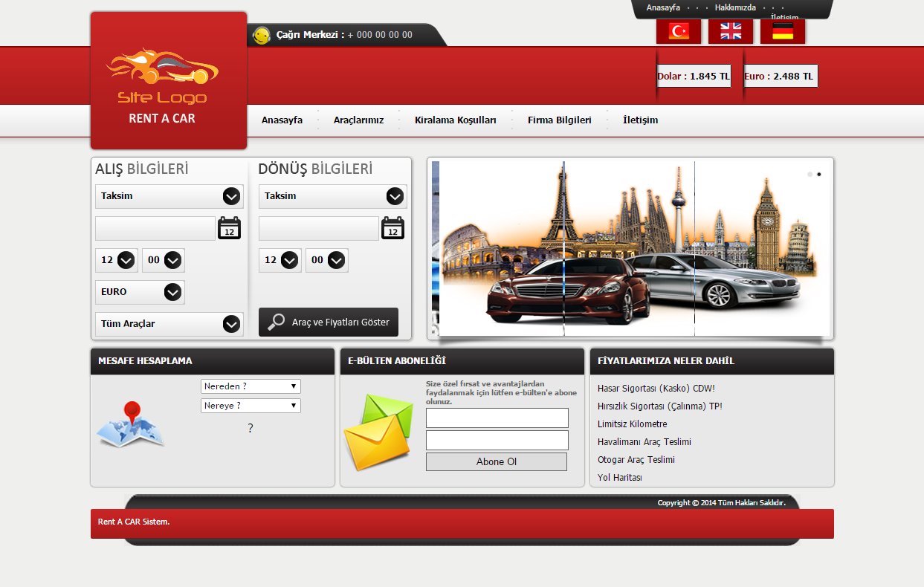This screenshot has height=587, width=924.
Task: Click the cars and landmarks slider image
Action: pyautogui.click(x=630, y=248)
